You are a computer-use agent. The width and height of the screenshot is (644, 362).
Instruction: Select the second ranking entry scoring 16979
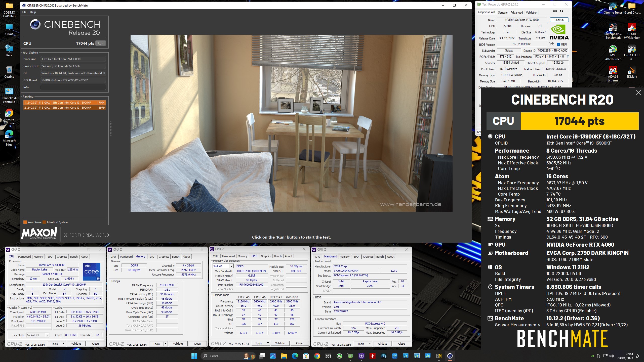64,108
